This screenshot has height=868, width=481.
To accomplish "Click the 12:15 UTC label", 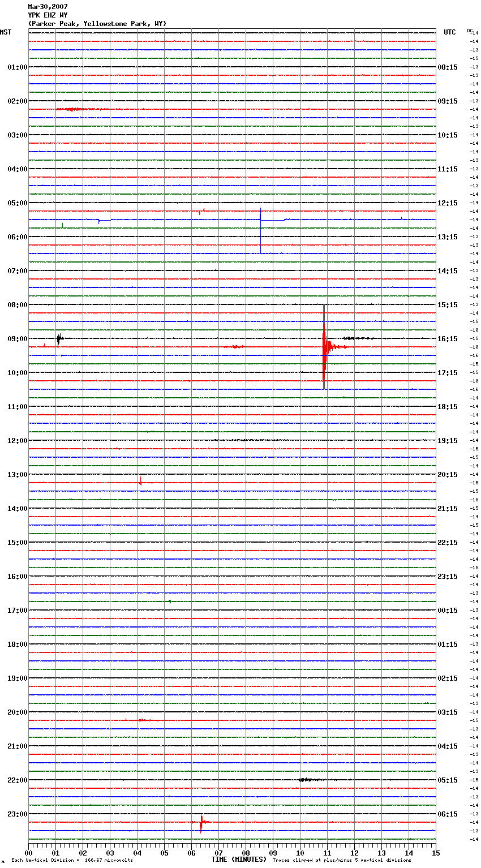I will [448, 203].
